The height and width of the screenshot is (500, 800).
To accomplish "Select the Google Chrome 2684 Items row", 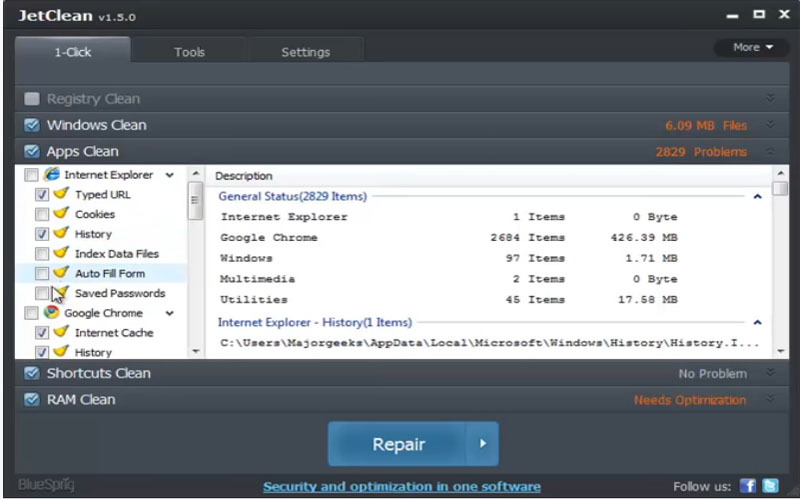I will (449, 237).
